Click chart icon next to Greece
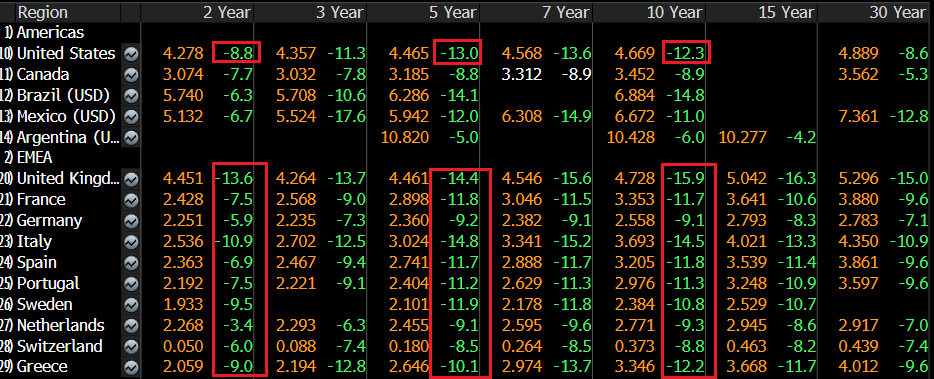Viewport: 934px width, 379px height. [131, 367]
